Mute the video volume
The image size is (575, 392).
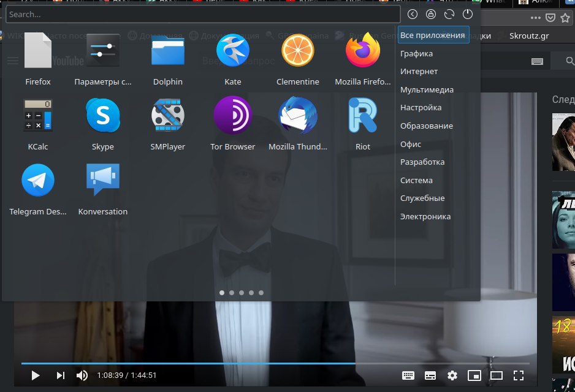click(82, 375)
